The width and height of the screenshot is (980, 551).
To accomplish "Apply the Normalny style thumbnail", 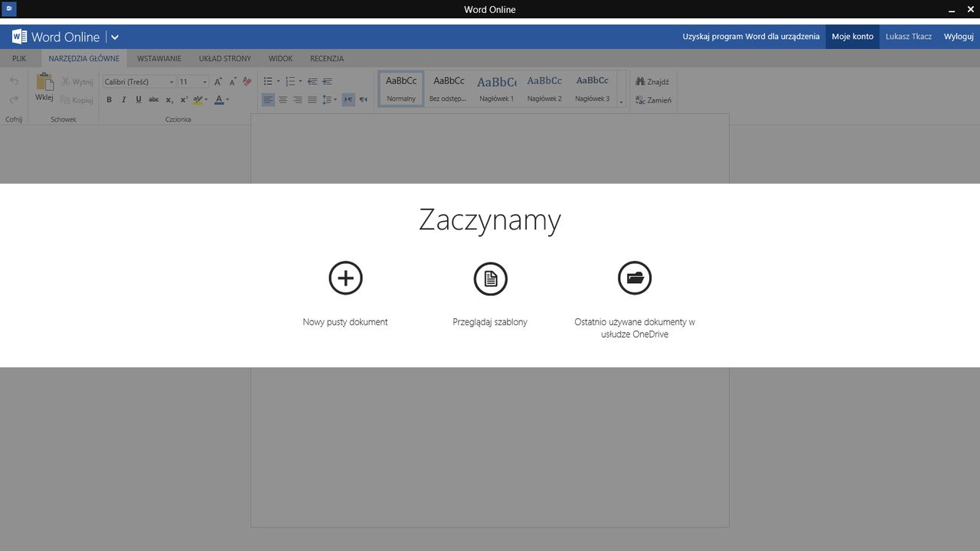I will pos(401,89).
